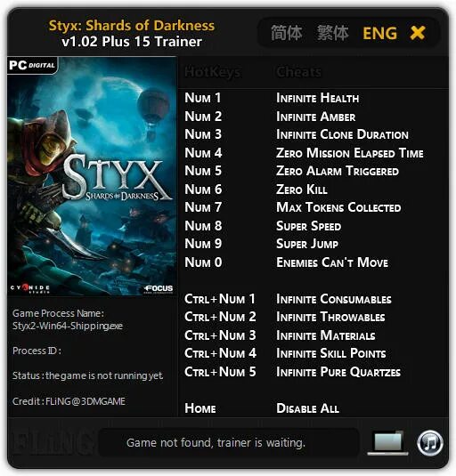The width and height of the screenshot is (456, 476).
Task: Click the monitor screen icon
Action: click(x=388, y=442)
